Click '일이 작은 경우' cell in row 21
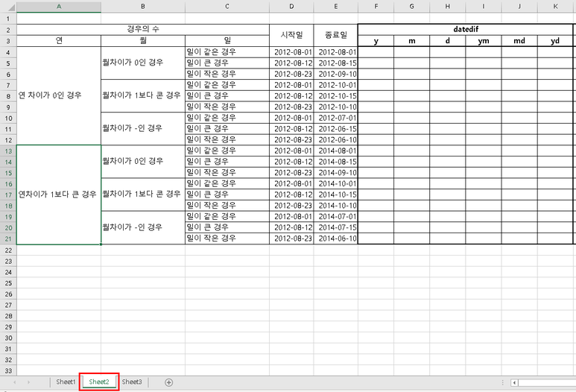 coord(227,238)
